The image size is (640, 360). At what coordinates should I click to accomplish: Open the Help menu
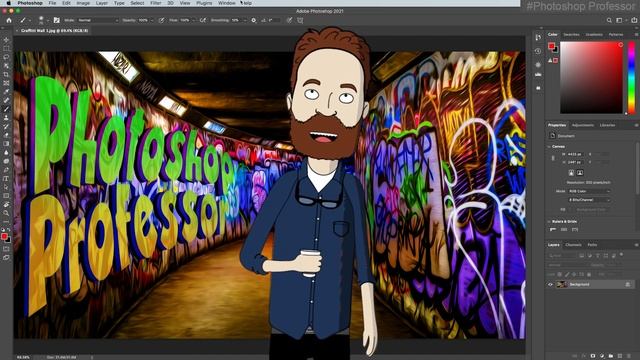click(247, 3)
